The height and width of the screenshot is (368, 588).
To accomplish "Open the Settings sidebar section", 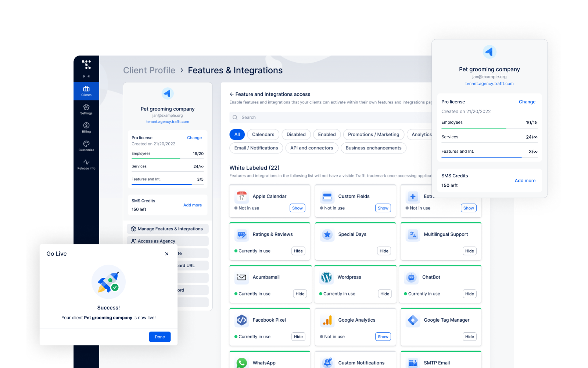I will coord(86,109).
